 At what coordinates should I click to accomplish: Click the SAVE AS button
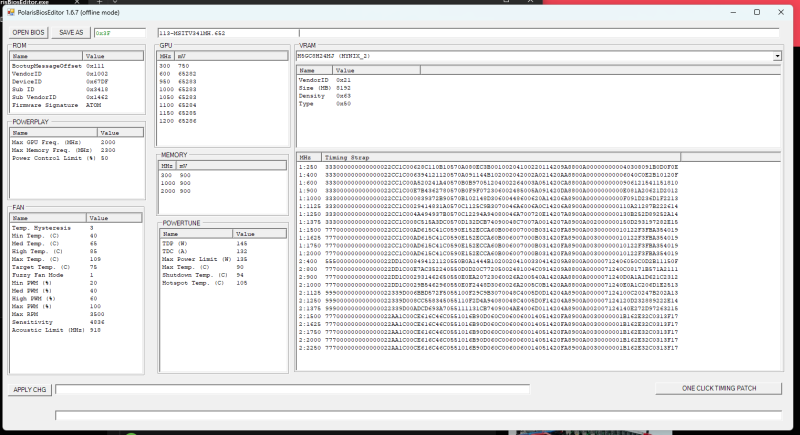71,33
